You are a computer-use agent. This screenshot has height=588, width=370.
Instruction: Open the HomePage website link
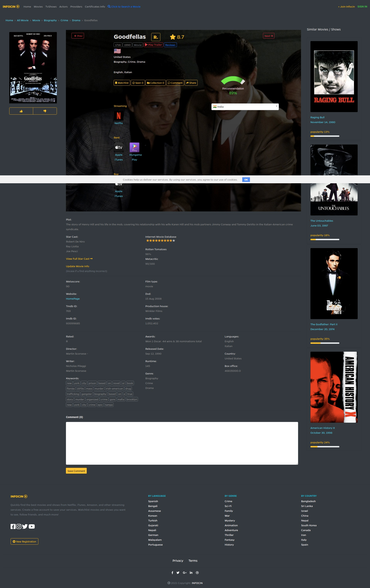click(x=73, y=299)
